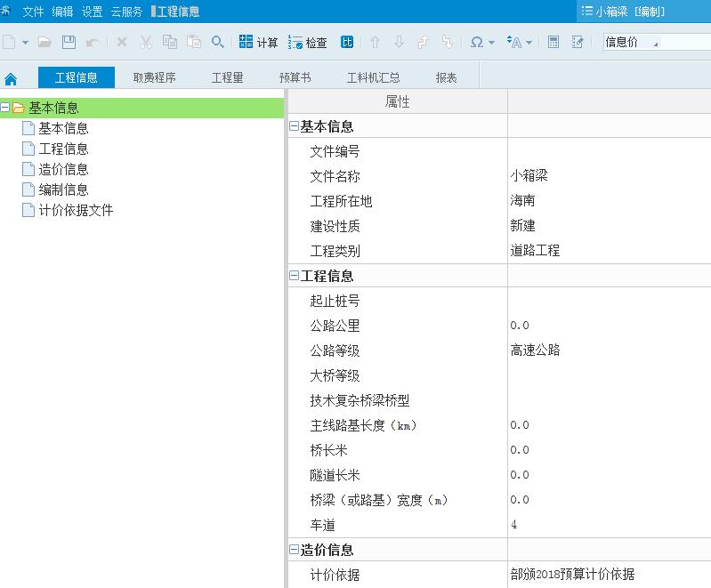Click the calculator icon

(x=553, y=42)
